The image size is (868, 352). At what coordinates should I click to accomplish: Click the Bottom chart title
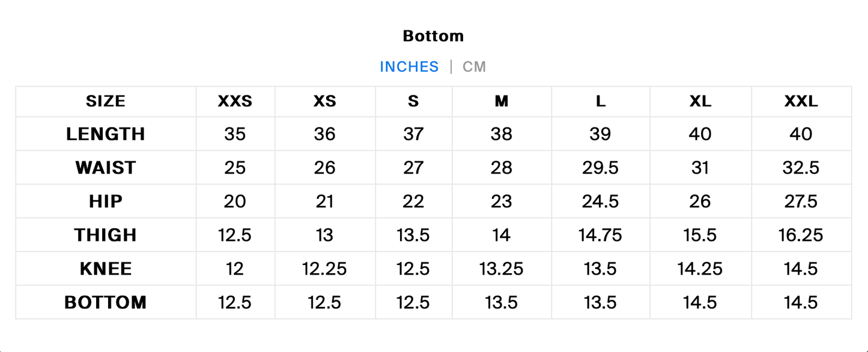click(433, 36)
